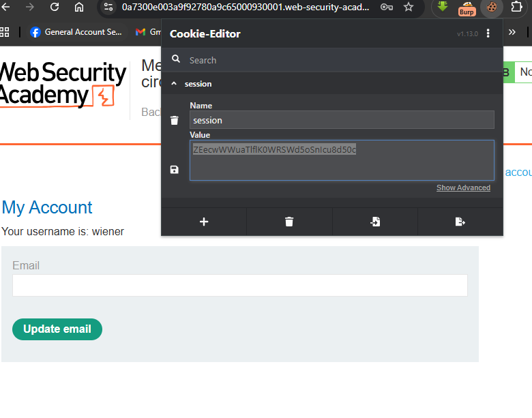The width and height of the screenshot is (532, 418).
Task: Show more bookmarks with double chevron
Action: coord(512,32)
